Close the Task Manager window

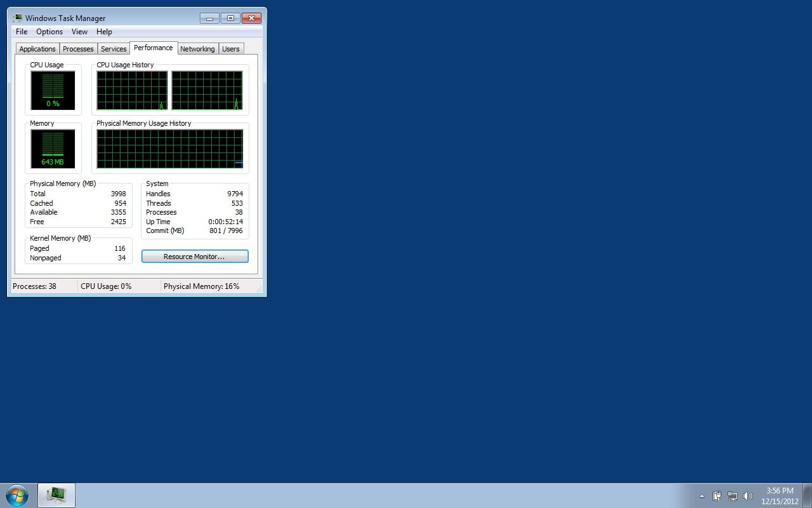(251, 18)
